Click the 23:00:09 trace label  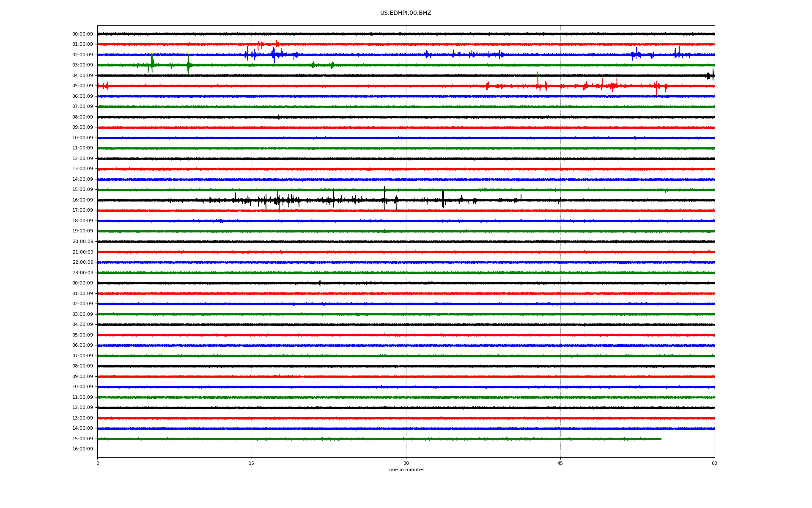[82, 273]
